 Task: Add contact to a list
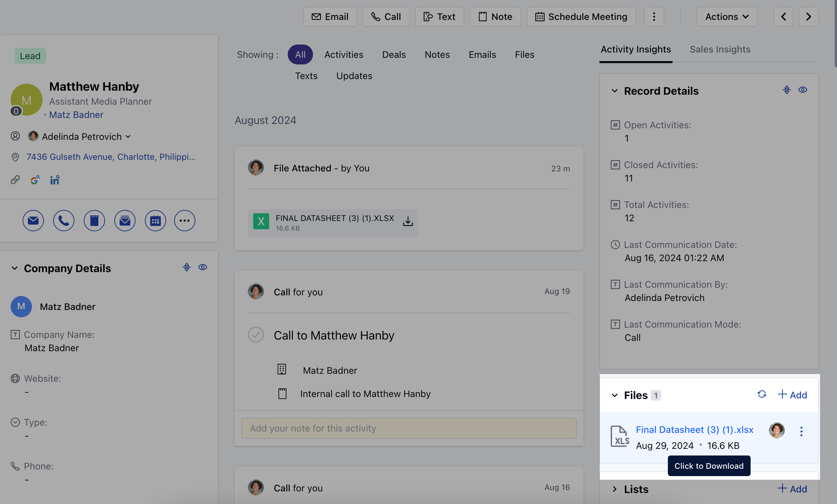[x=792, y=489]
